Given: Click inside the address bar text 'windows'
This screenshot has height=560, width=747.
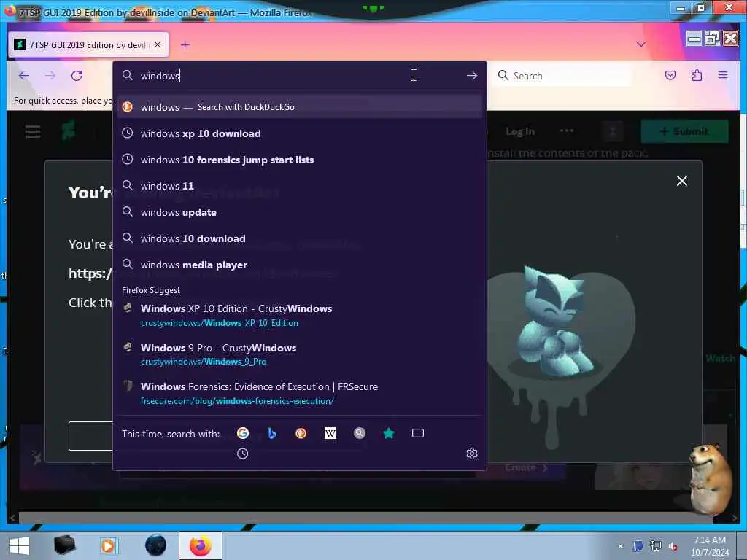Looking at the screenshot, I should (x=160, y=76).
